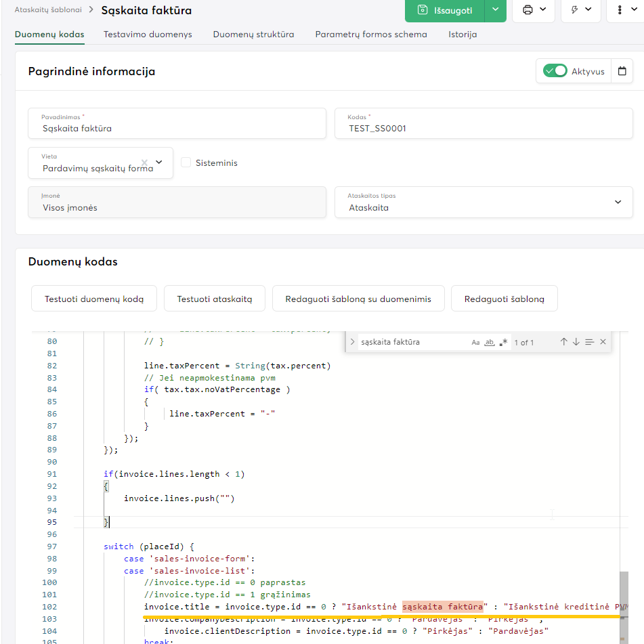644x644 pixels.
Task: Open the Istorija tab
Action: click(x=463, y=35)
